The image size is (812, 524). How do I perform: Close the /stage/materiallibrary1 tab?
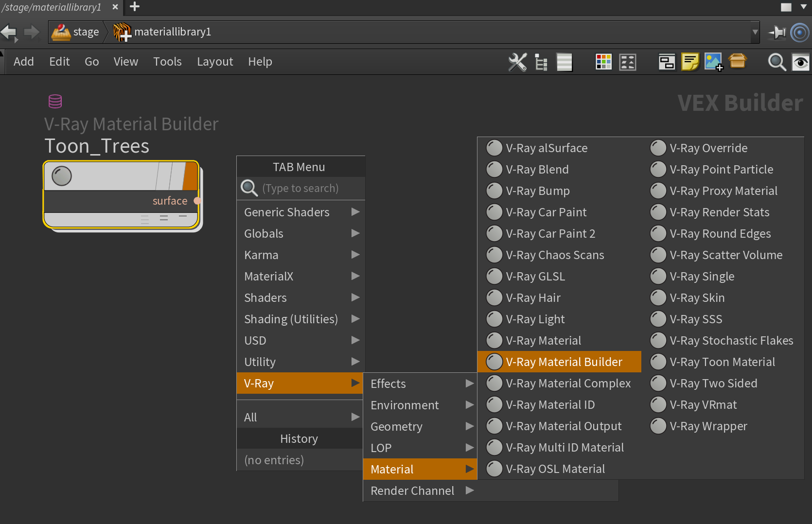click(x=115, y=7)
